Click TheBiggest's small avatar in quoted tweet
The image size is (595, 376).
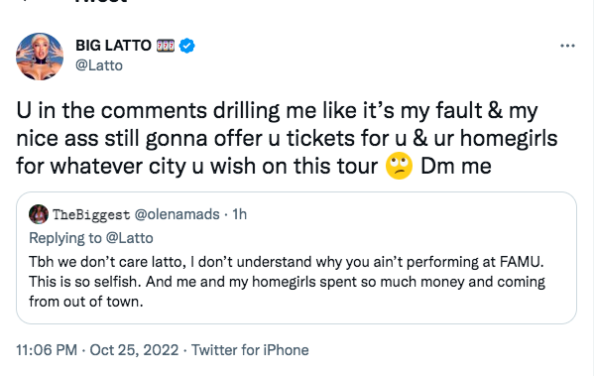tap(38, 214)
